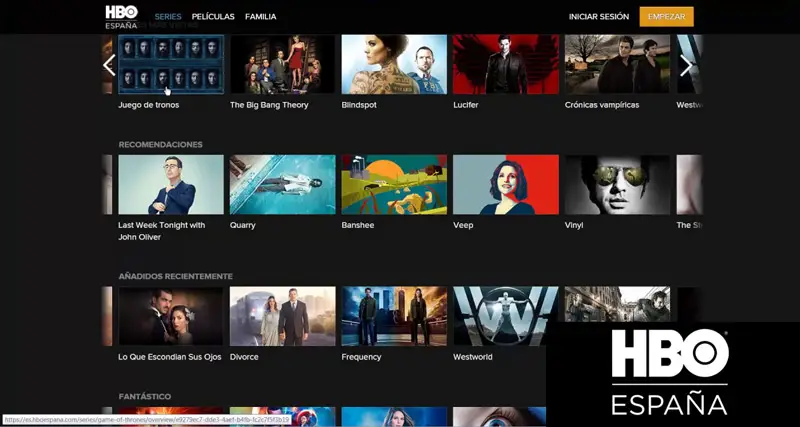Image resolution: width=800 pixels, height=427 pixels.
Task: Open the Lucifer poster
Action: [506, 64]
